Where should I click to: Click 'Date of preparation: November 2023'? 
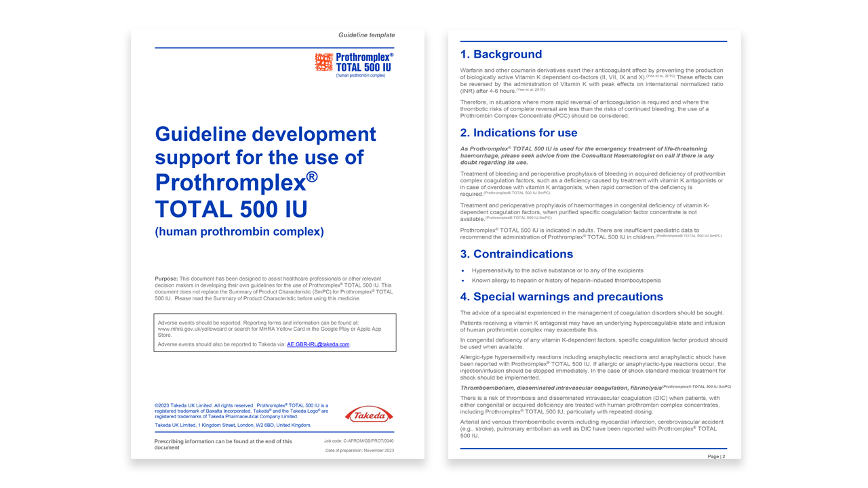click(x=359, y=451)
